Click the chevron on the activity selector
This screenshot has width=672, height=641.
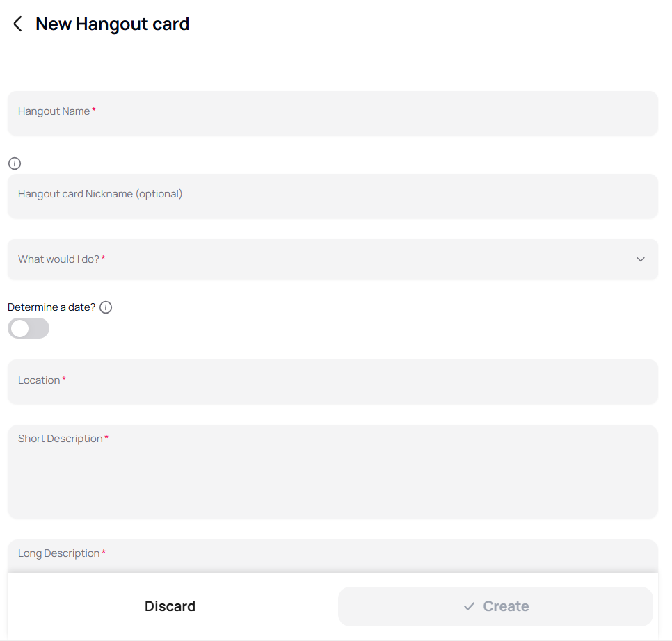click(640, 259)
